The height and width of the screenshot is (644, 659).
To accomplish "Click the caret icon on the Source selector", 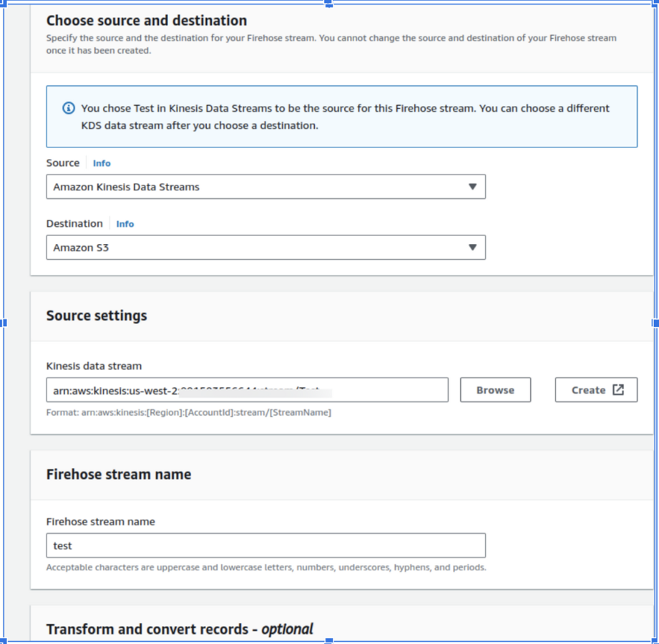I will pos(472,186).
